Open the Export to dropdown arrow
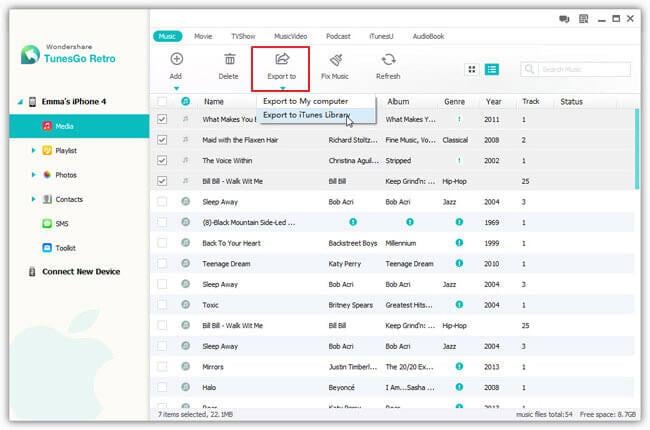Image resolution: width=650 pixels, height=430 pixels. point(282,88)
